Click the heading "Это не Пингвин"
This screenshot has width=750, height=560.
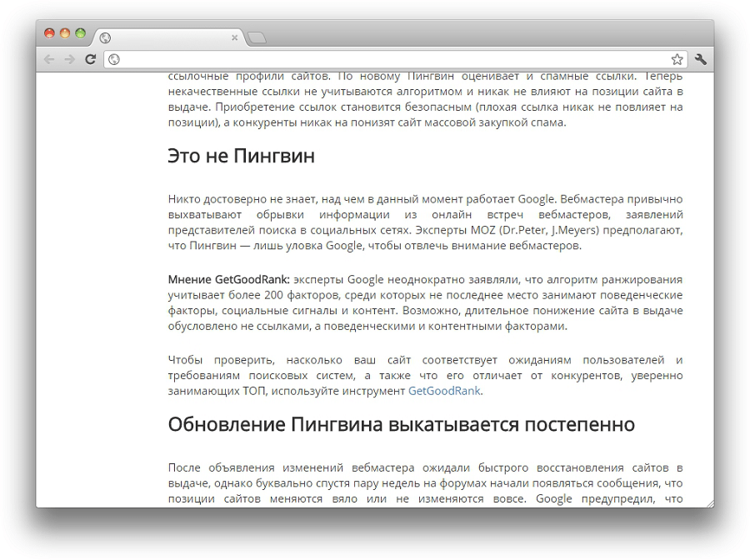click(x=241, y=156)
